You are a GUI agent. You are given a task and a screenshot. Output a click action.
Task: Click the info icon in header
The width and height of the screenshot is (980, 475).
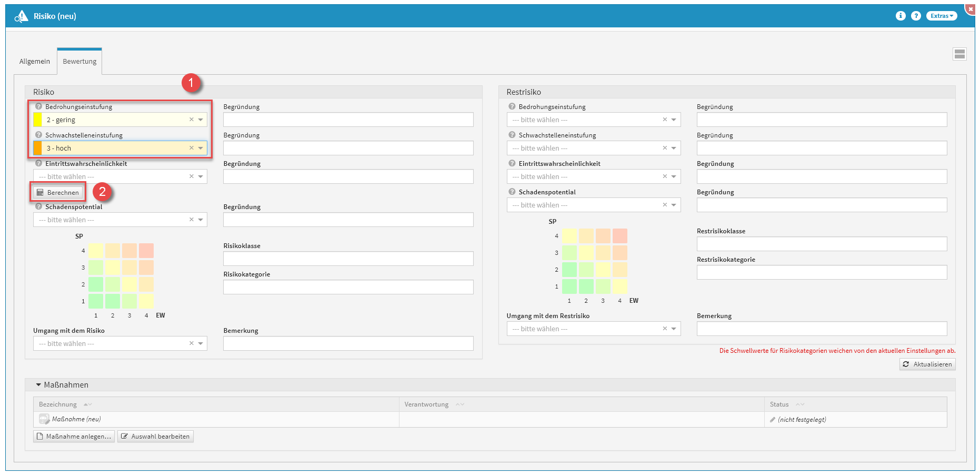901,16
